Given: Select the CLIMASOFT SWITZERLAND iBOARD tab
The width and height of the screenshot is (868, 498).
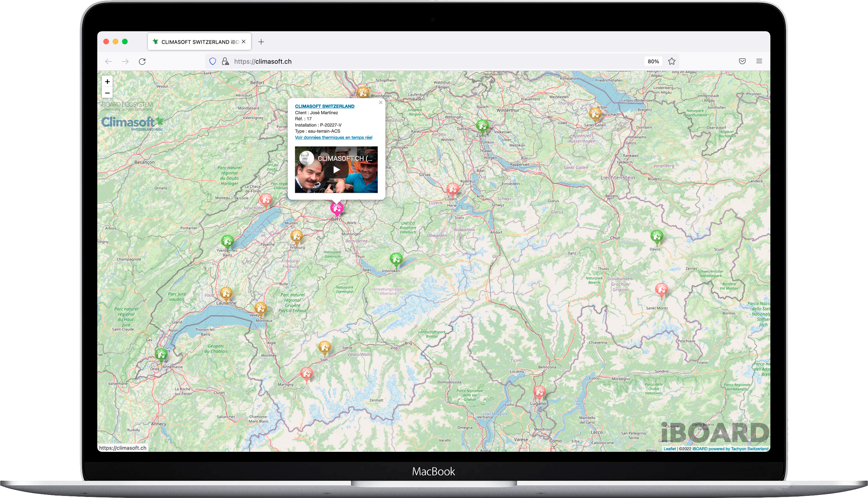Looking at the screenshot, I should (199, 42).
